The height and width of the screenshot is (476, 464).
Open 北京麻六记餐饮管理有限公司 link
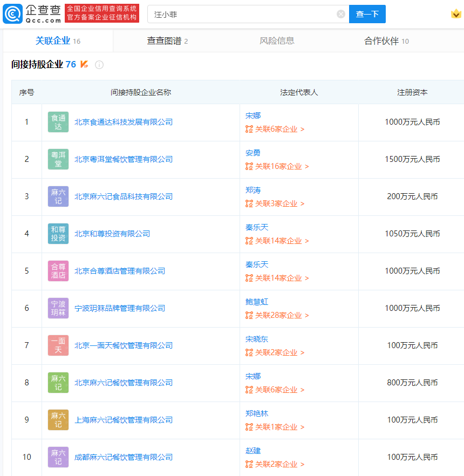tap(124, 383)
